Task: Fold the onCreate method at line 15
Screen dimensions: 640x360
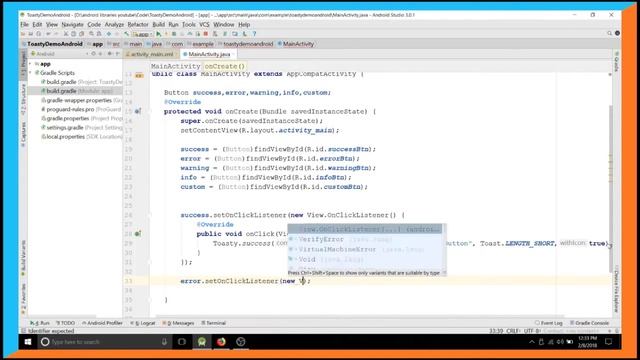Action: click(149, 111)
